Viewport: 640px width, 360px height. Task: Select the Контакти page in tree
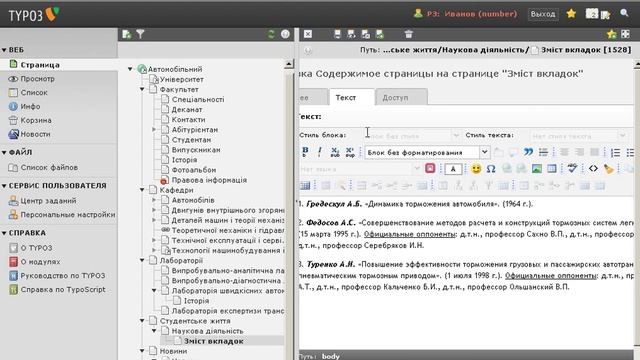coord(188,119)
